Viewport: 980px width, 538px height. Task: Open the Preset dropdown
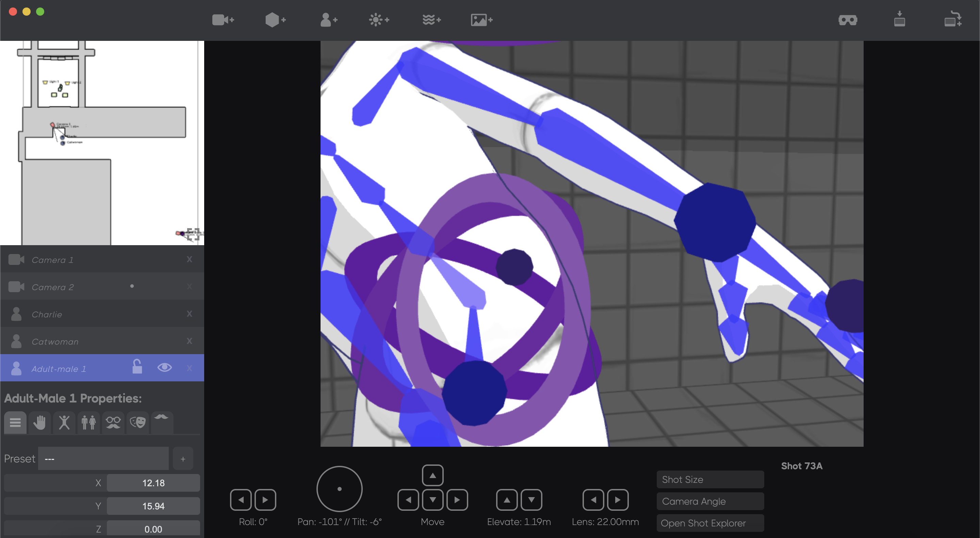click(x=103, y=459)
